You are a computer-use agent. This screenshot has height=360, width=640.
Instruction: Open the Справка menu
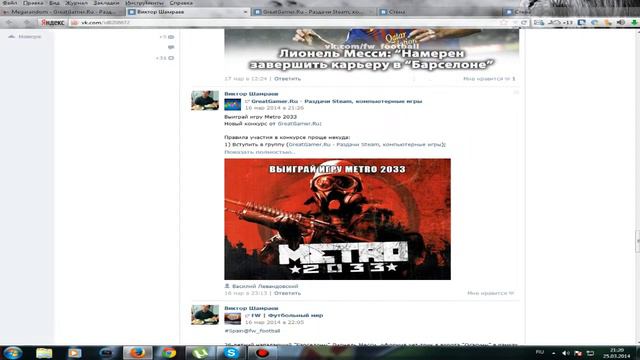181,3
